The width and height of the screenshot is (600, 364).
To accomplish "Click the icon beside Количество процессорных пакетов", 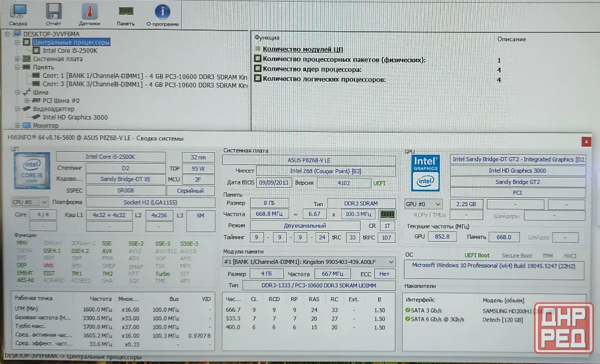I will point(257,59).
